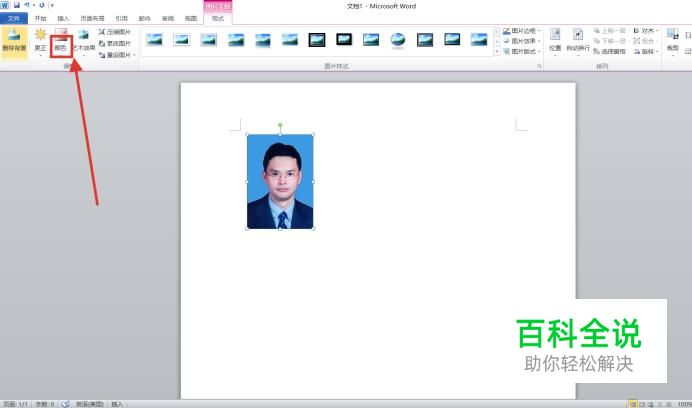Expand the full picture styles gallery
This screenshot has height=408, width=692.
tap(497, 51)
